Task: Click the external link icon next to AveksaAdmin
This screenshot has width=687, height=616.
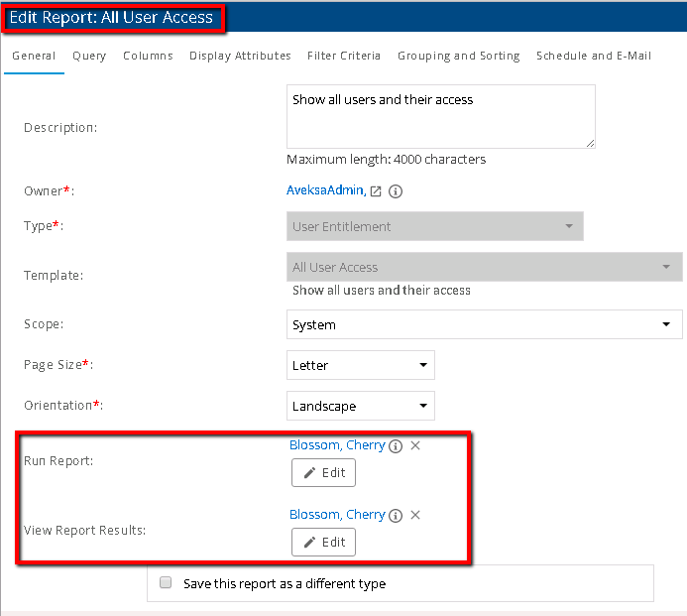Action: click(x=376, y=191)
